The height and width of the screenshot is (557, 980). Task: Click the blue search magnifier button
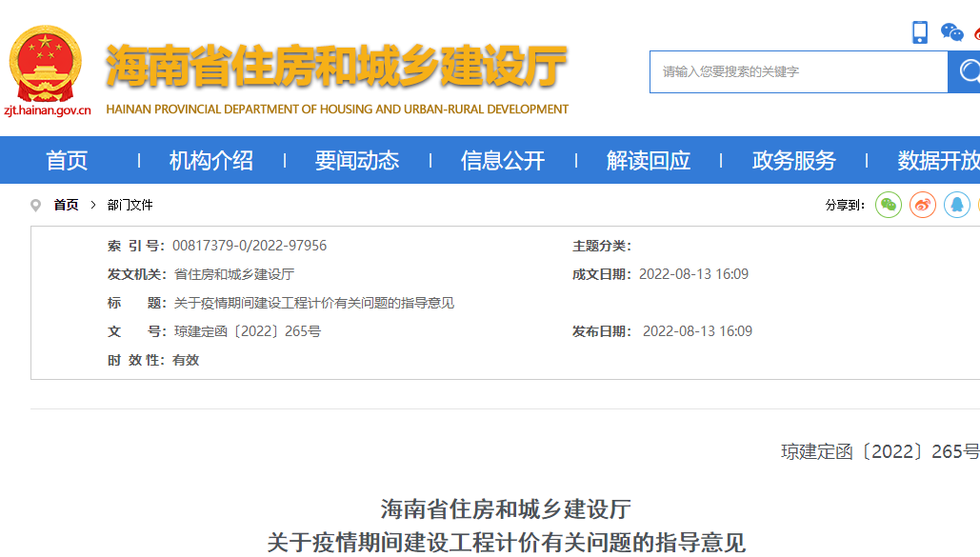tap(965, 72)
